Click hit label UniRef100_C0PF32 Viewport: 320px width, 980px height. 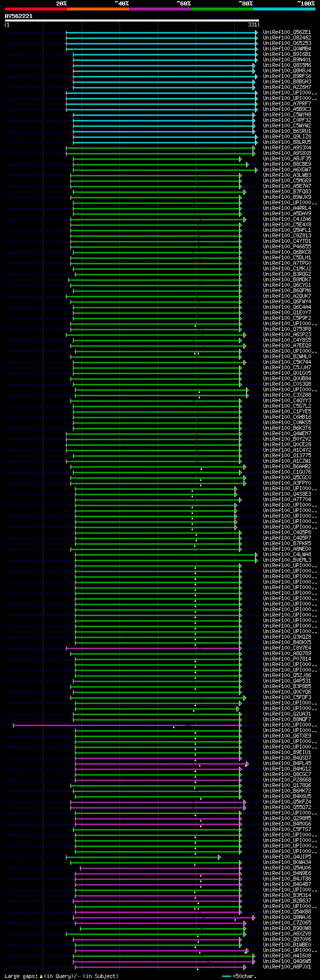287,120
